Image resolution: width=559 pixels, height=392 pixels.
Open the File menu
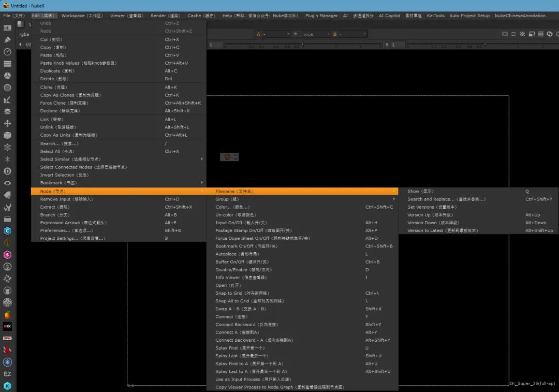[14, 16]
